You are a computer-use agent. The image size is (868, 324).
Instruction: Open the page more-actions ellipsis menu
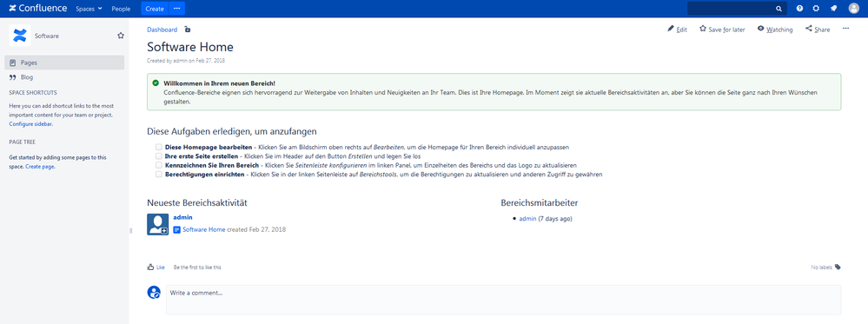(846, 29)
